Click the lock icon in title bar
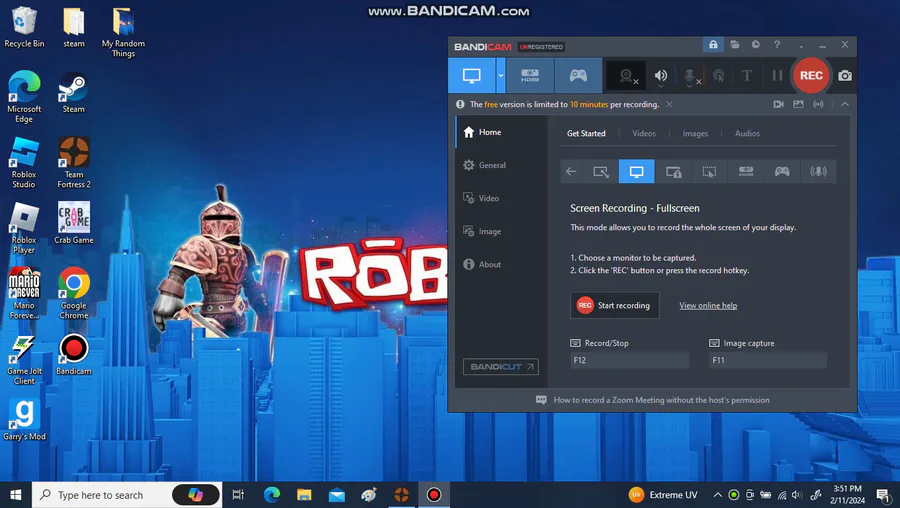 (713, 44)
